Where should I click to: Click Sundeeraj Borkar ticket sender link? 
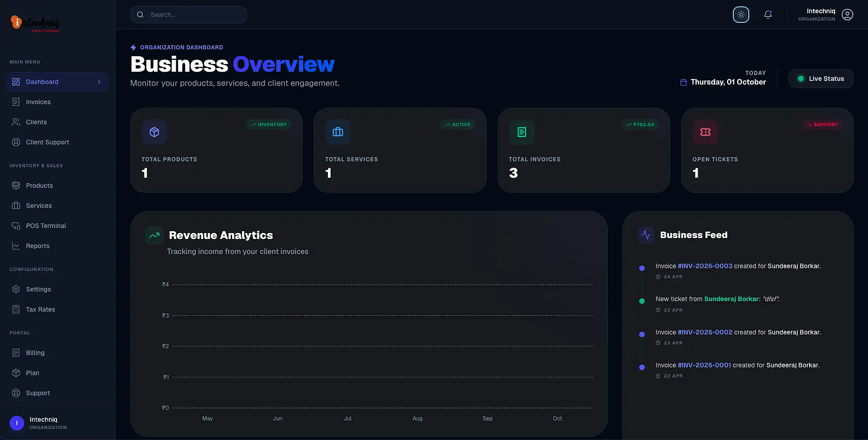[x=731, y=299]
